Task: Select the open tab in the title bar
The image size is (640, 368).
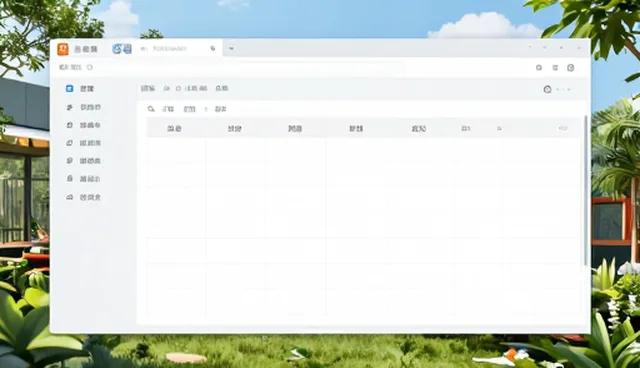Action: (x=179, y=49)
